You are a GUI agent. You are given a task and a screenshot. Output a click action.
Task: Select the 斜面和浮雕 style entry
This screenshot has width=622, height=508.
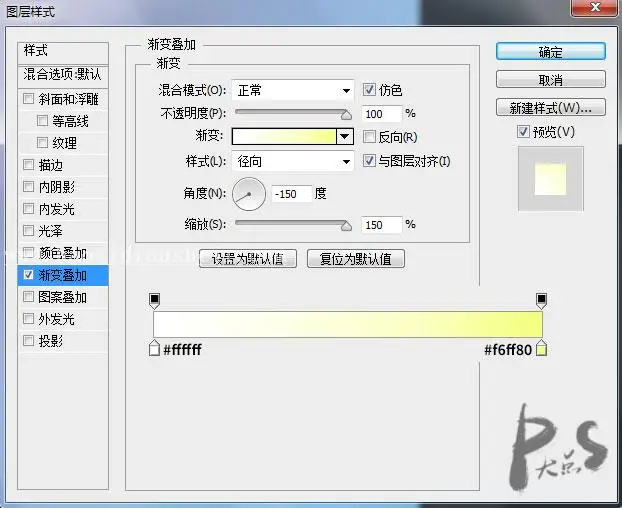69,99
